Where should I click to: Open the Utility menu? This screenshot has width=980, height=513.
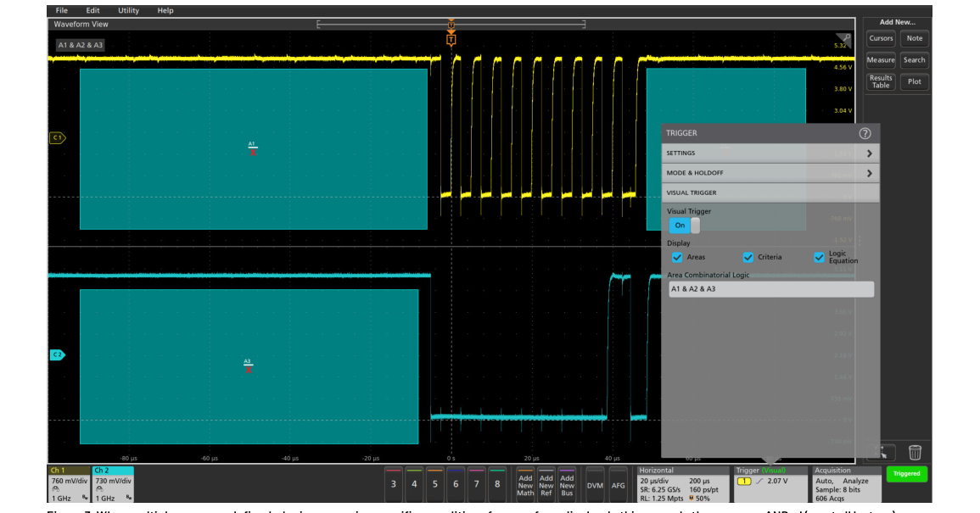[x=128, y=11]
